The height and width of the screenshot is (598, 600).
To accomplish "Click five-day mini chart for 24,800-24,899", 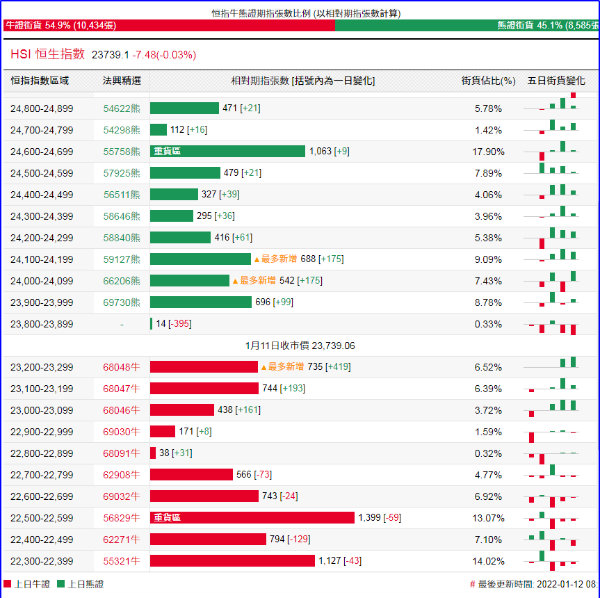I will point(551,103).
